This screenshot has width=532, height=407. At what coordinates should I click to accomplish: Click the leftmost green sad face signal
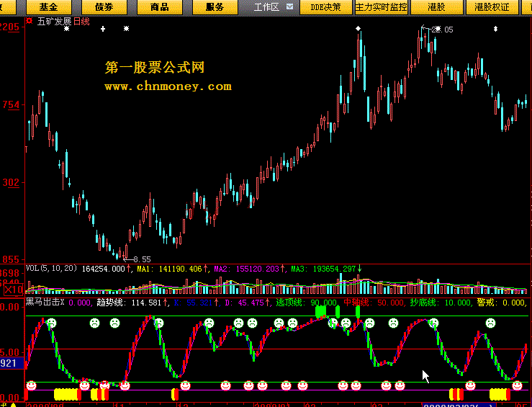[51, 323]
